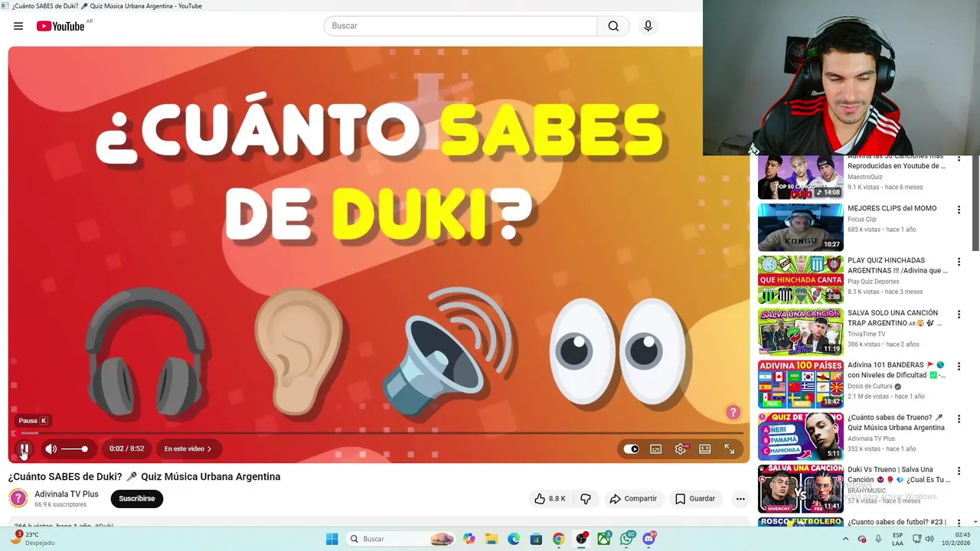Enter full screen mode

pos(729,449)
